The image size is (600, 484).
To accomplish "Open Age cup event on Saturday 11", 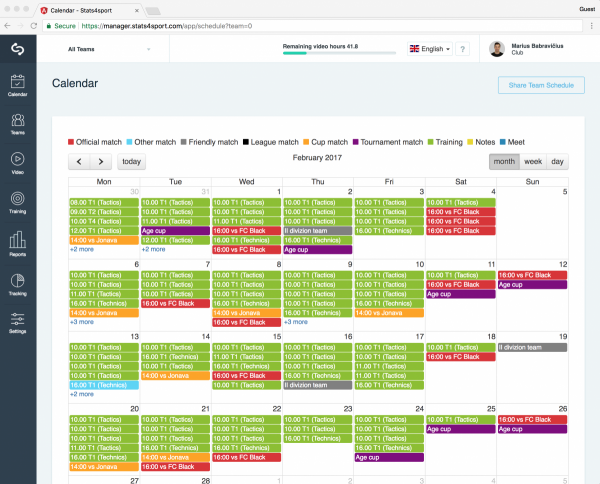I will pos(461,294).
